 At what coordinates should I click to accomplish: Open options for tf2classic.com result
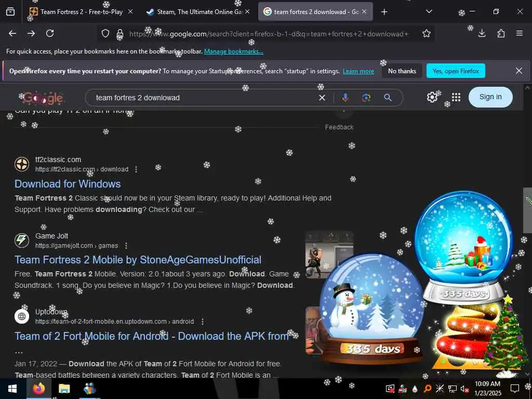point(136,169)
